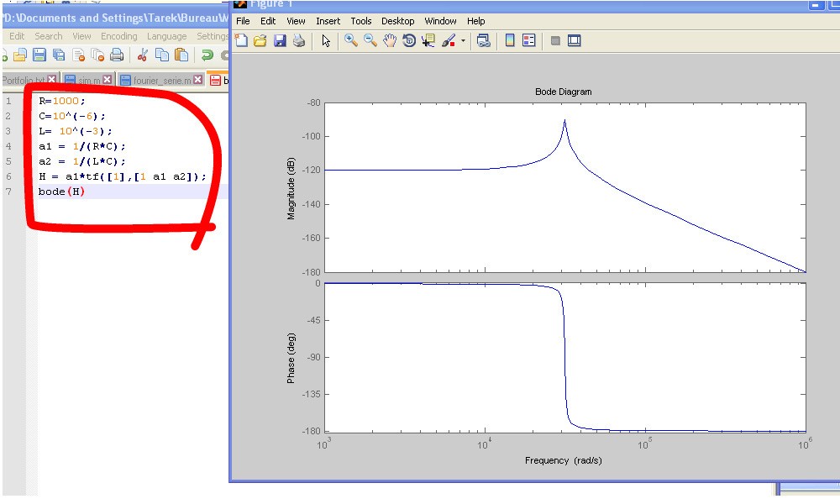Viewport: 840px width, 504px height.
Task: Close the sim.m tab
Action: (x=108, y=80)
